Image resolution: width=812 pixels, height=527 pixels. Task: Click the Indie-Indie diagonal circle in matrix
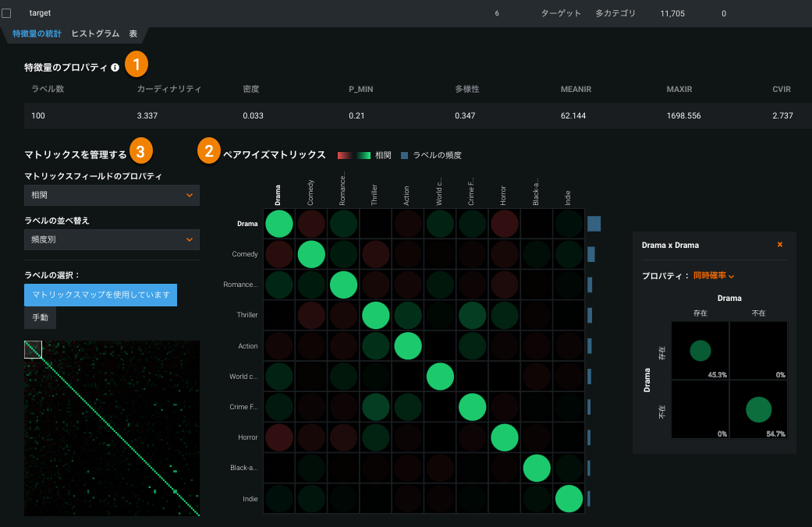click(569, 497)
